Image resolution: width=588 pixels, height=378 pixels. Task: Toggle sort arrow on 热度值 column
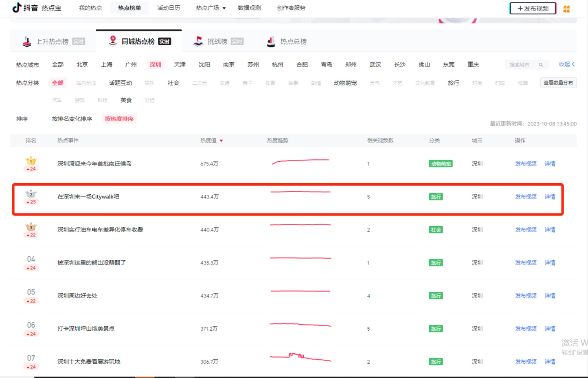[222, 141]
